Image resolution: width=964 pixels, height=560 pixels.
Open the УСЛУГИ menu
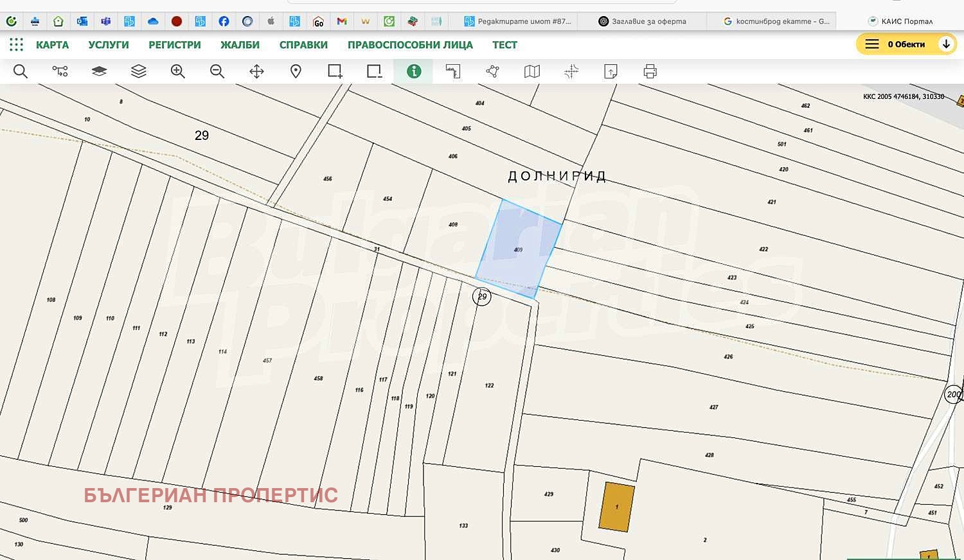click(x=109, y=45)
